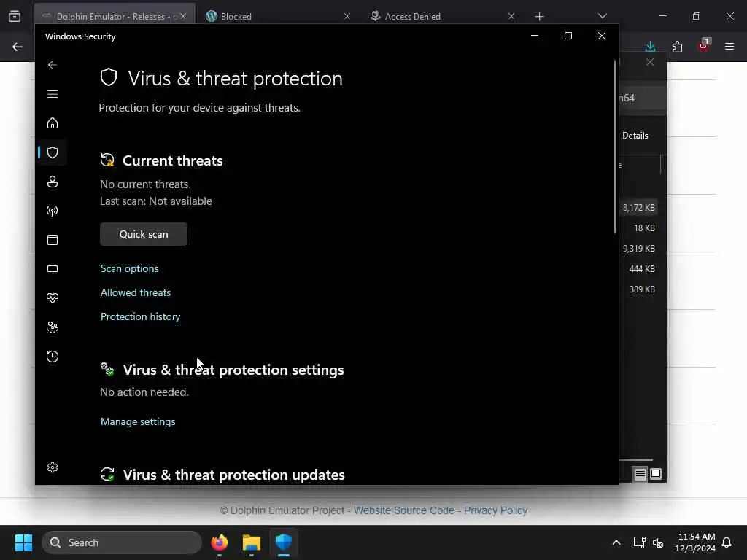Expand the list all tabs dropdown
Screen dimensions: 747x560
coord(602,16)
